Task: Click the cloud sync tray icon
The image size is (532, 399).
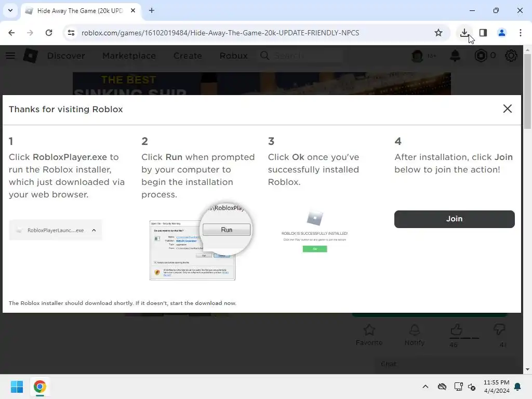Action: click(x=442, y=387)
